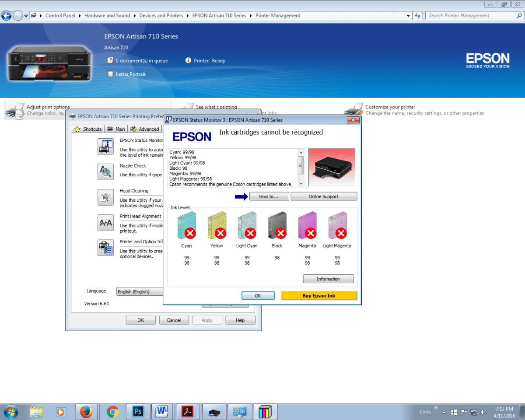Image resolution: width=525 pixels, height=420 pixels.
Task: Open Printer and Option Information icon
Action: [105, 248]
